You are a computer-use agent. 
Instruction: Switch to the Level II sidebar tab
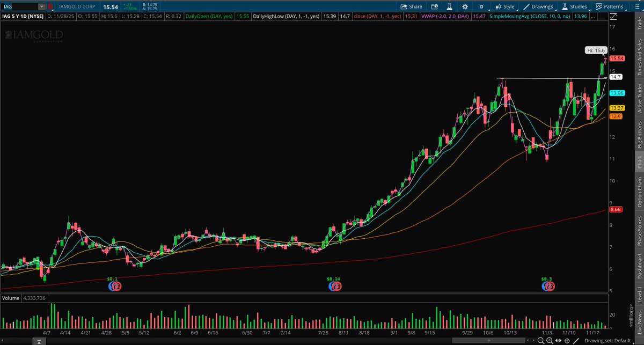[x=639, y=295]
